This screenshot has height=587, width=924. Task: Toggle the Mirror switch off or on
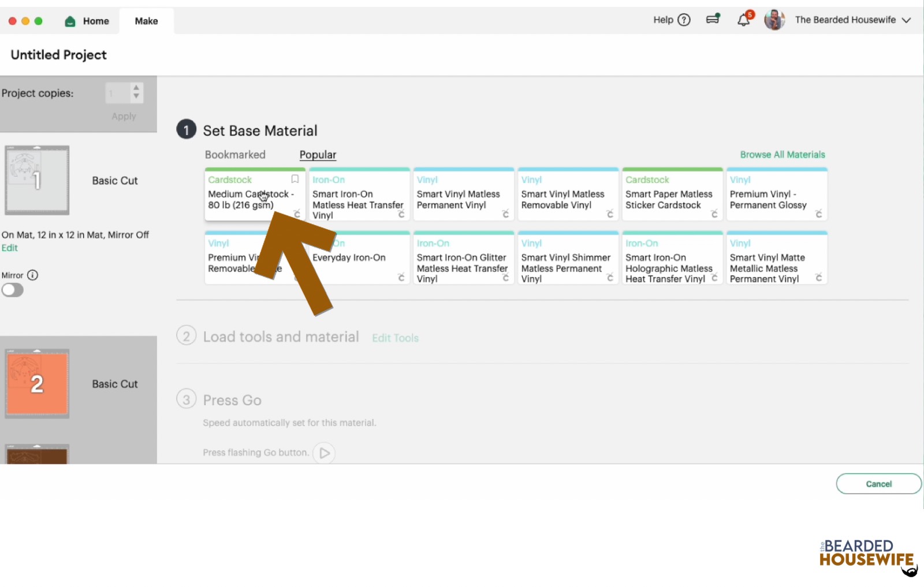click(13, 290)
